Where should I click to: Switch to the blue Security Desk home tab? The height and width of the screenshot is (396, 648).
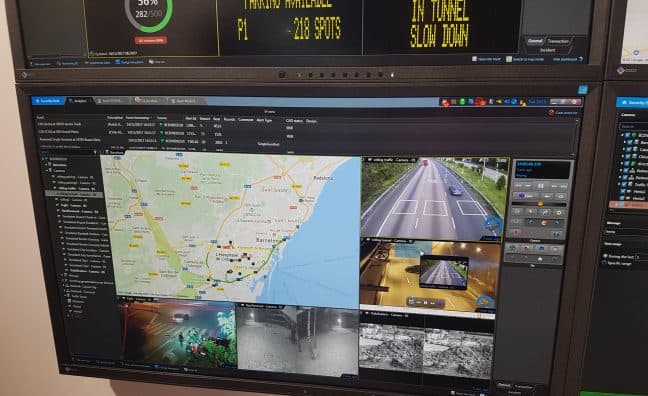(48, 101)
